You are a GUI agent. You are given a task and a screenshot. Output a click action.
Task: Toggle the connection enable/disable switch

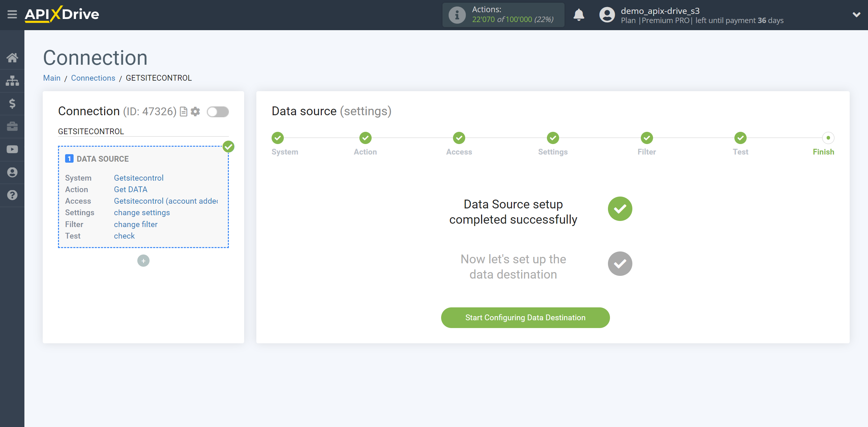[218, 112]
